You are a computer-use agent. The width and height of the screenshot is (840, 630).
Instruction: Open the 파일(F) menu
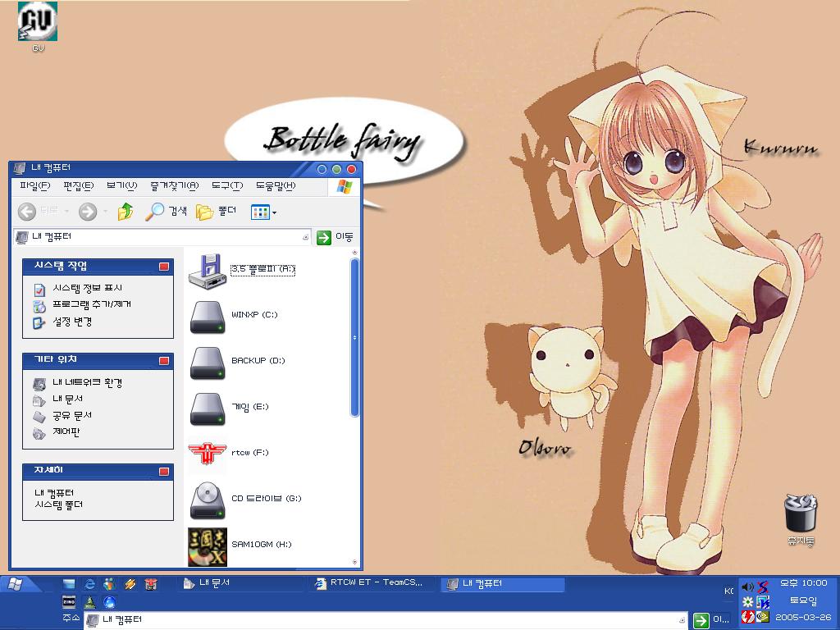coord(34,186)
